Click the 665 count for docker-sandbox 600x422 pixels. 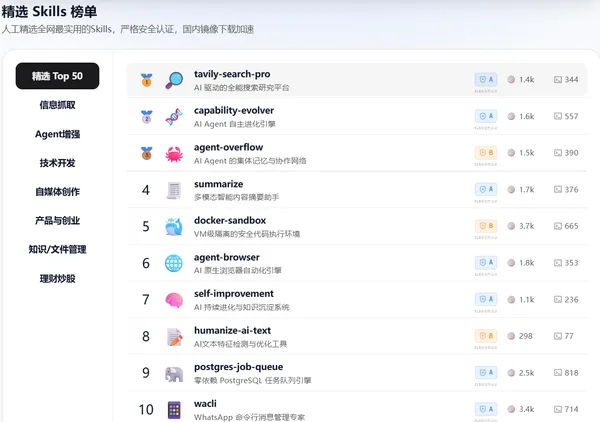coord(571,226)
